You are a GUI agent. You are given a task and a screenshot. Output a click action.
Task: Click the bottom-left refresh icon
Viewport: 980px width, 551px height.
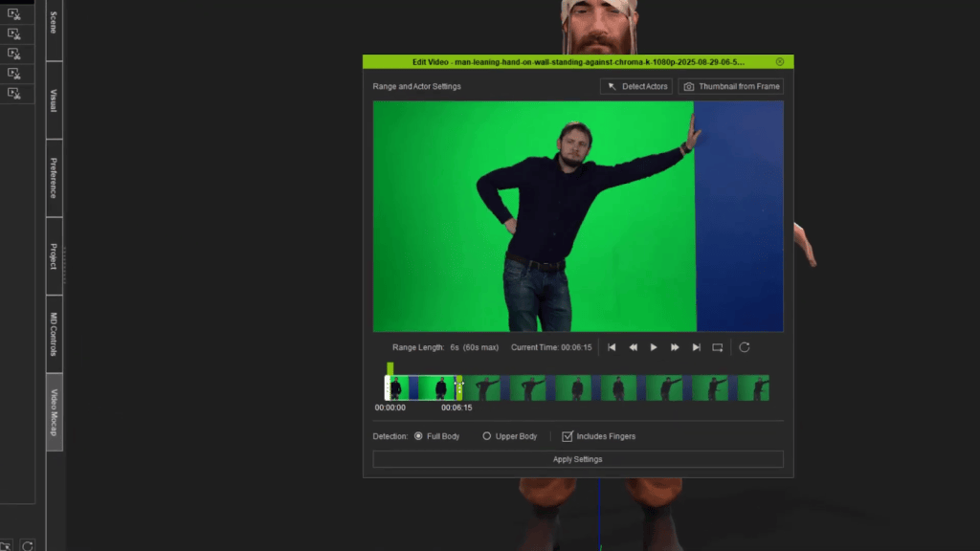click(28, 545)
